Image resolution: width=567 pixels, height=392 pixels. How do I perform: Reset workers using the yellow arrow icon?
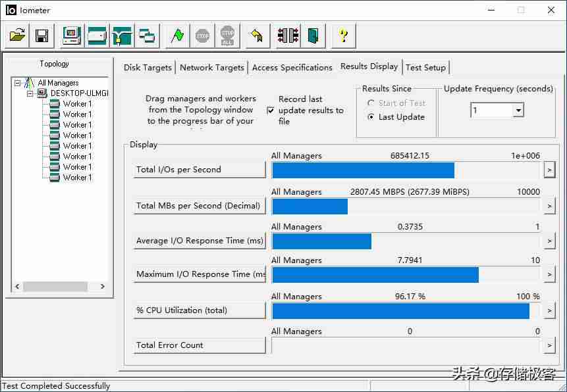pos(257,36)
